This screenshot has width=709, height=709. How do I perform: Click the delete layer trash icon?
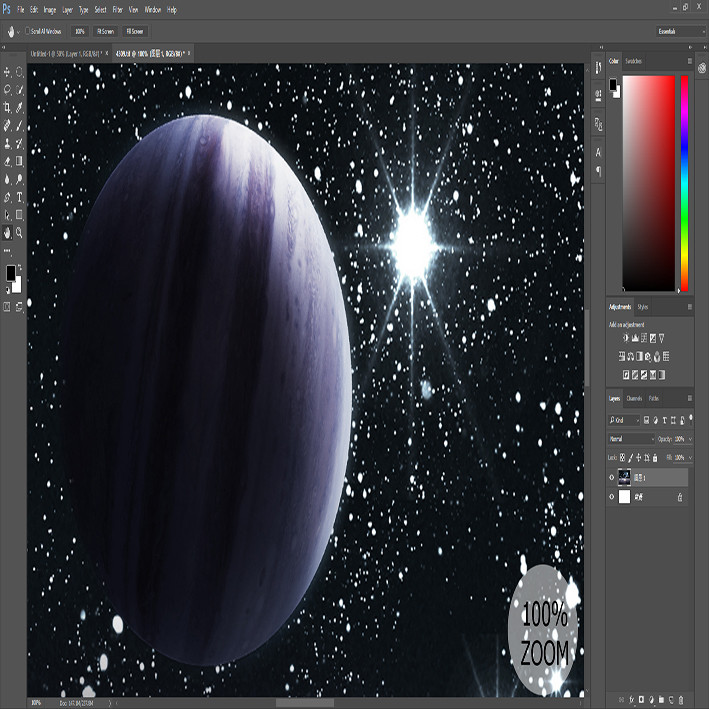[x=681, y=700]
